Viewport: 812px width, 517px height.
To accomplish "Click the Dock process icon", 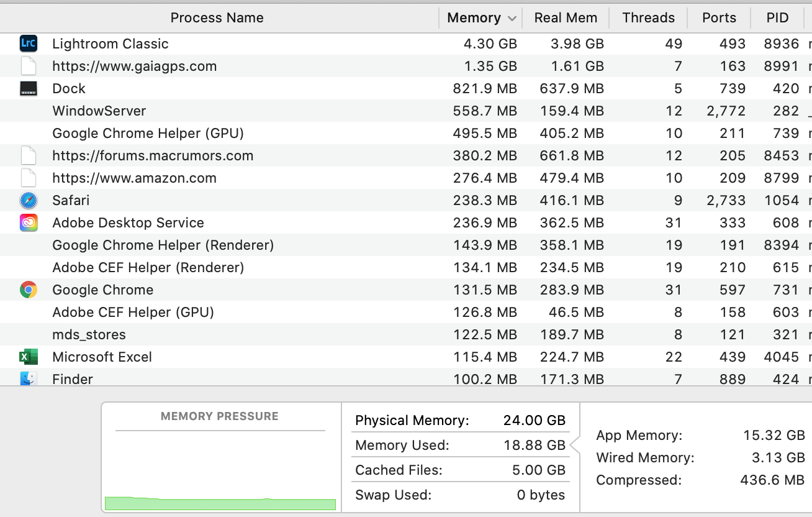I will (x=29, y=88).
